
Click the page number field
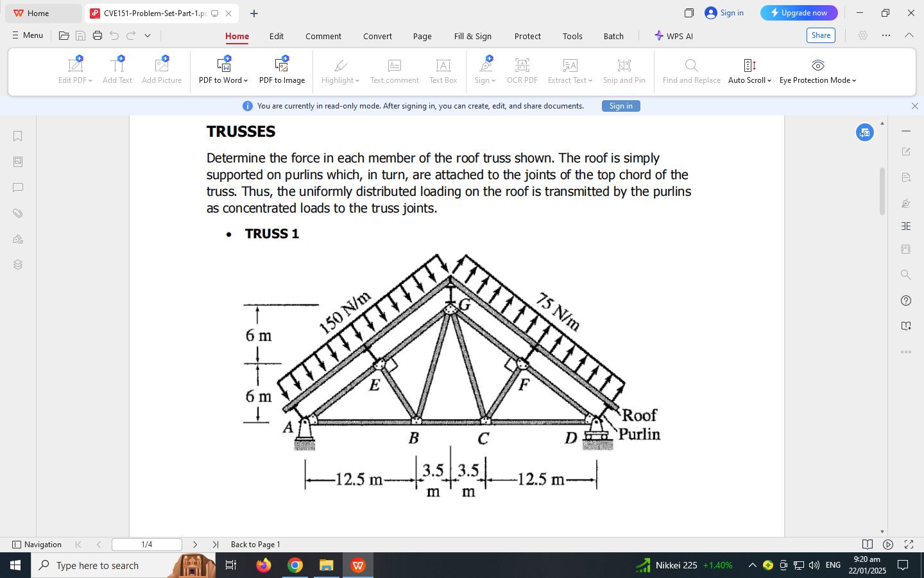click(x=146, y=544)
